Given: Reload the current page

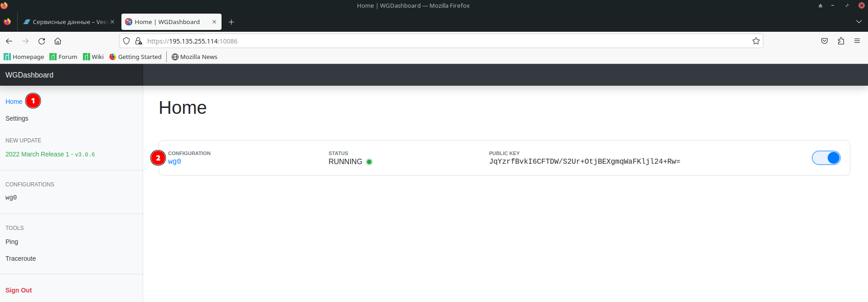Looking at the screenshot, I should (x=42, y=41).
